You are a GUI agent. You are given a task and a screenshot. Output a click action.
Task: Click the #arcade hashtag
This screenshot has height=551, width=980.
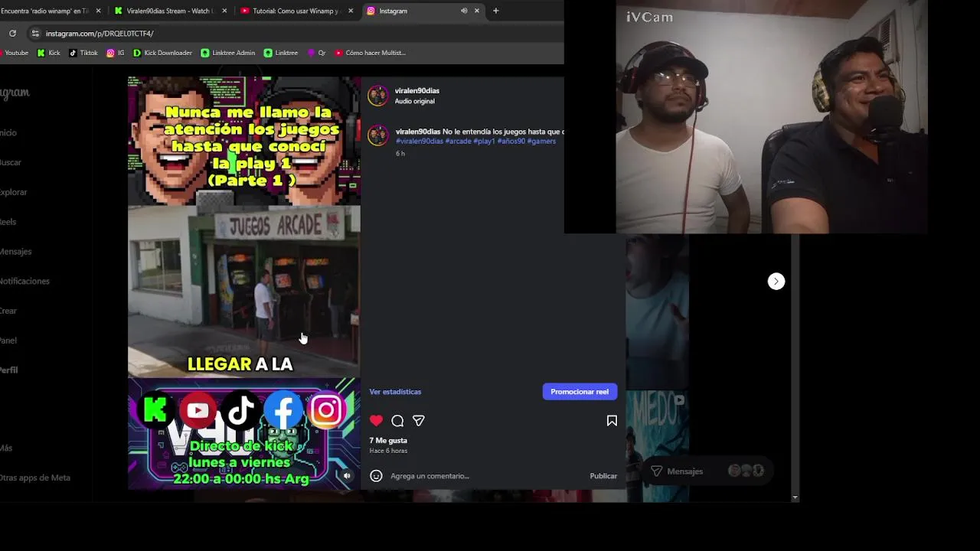pyautogui.click(x=458, y=141)
